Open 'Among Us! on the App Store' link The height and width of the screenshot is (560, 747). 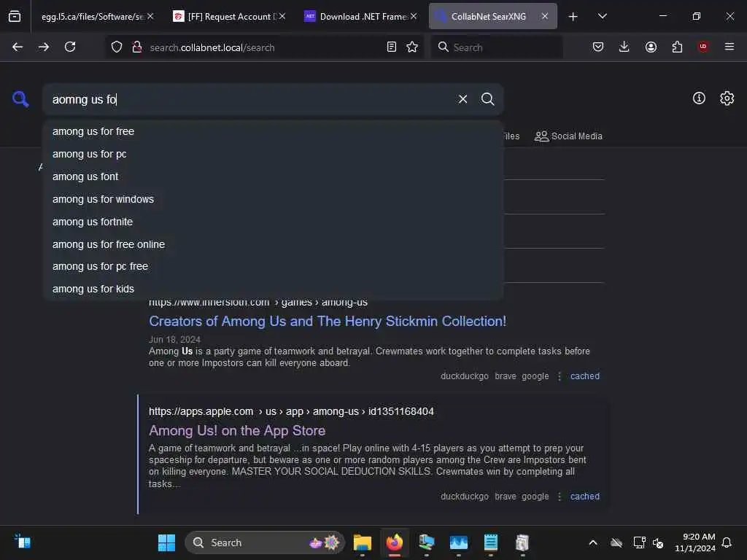pyautogui.click(x=237, y=430)
